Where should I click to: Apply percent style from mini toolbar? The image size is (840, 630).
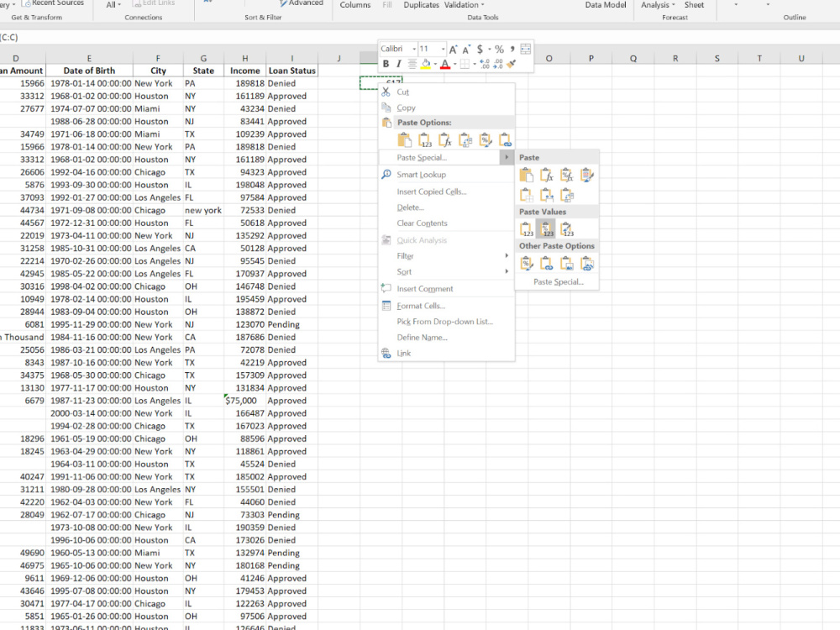point(499,50)
